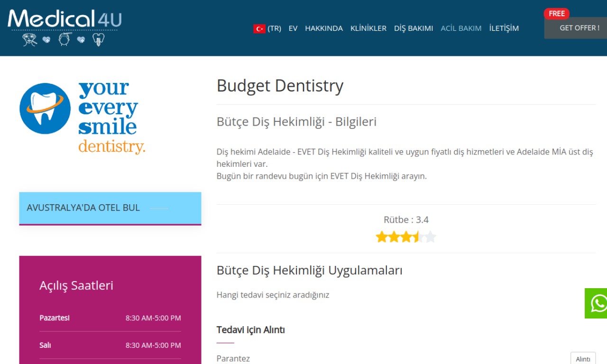Open the HAKKINDA menu item
The image size is (607, 364).
[323, 28]
